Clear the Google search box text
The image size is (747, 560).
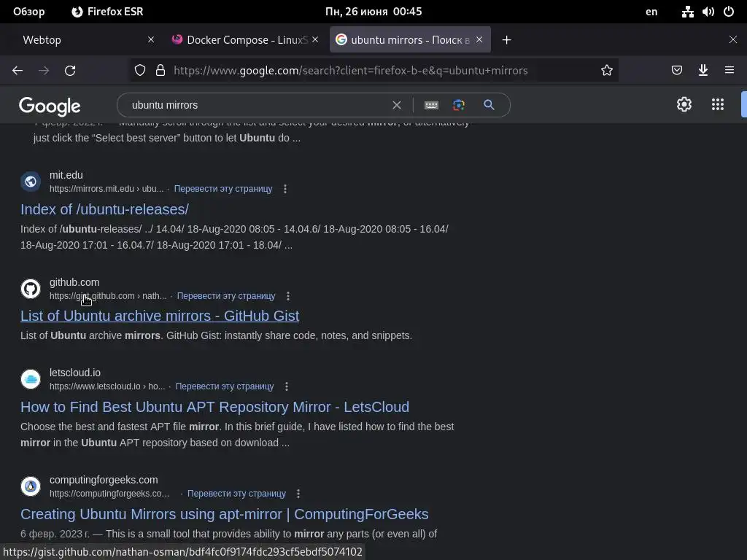[396, 105]
